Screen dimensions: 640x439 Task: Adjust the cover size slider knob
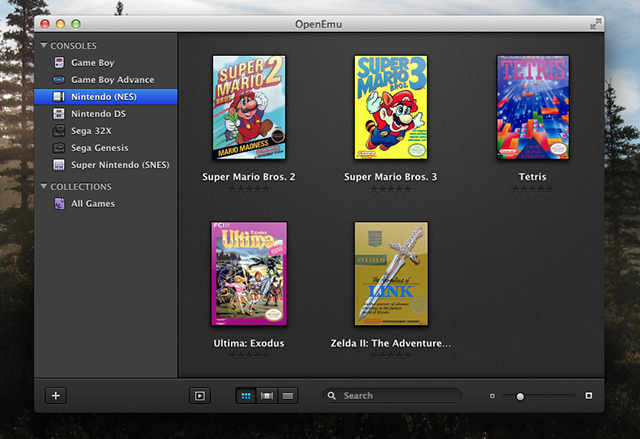520,396
